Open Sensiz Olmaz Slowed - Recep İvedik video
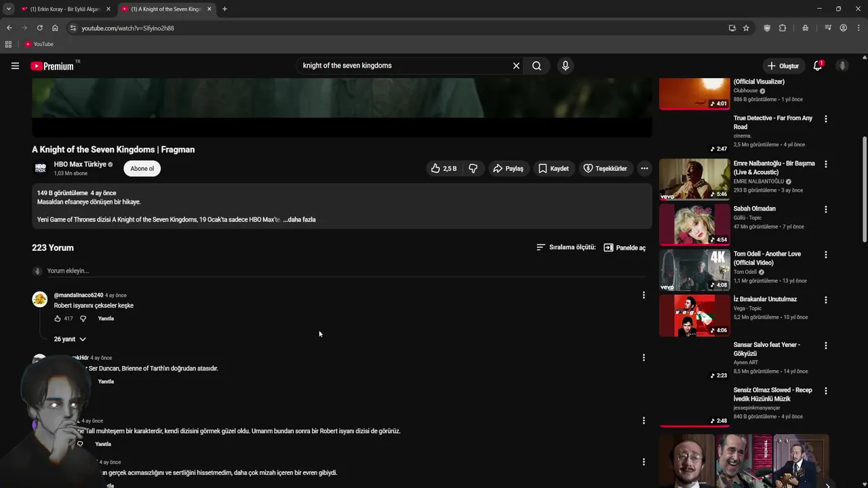 click(x=772, y=394)
